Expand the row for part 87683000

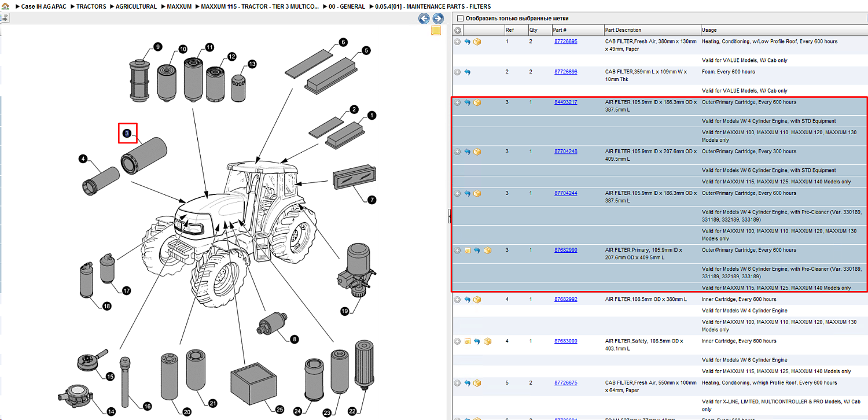point(458,341)
